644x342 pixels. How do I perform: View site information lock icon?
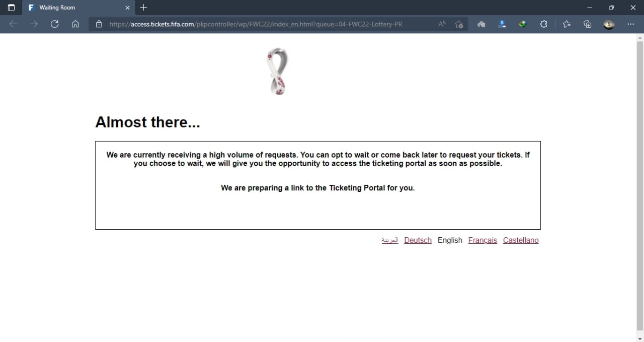(x=99, y=24)
